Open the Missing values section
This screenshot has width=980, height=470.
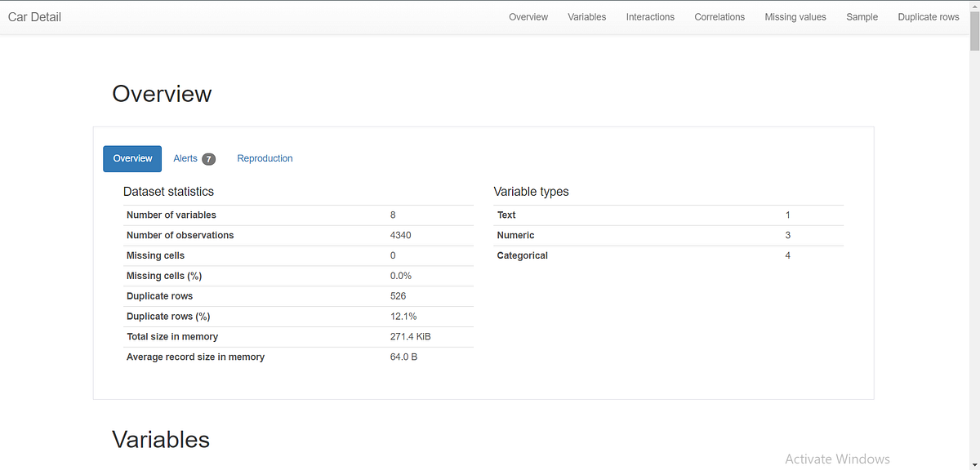coord(795,16)
